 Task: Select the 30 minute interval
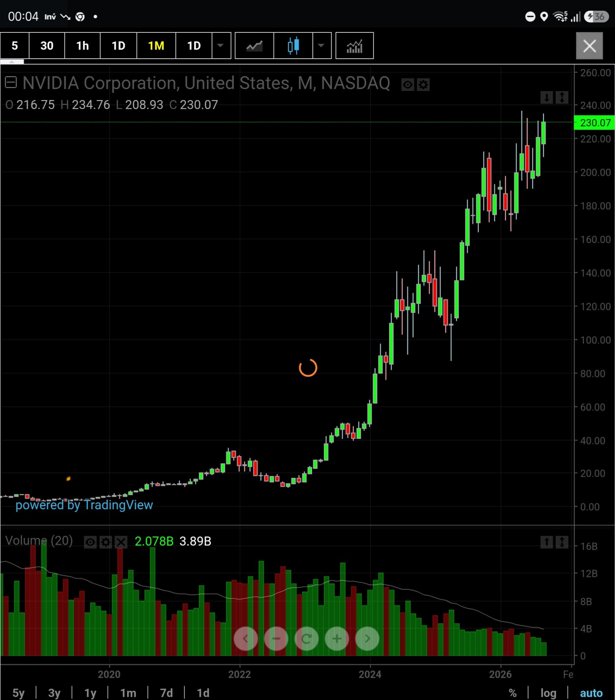pyautogui.click(x=47, y=46)
